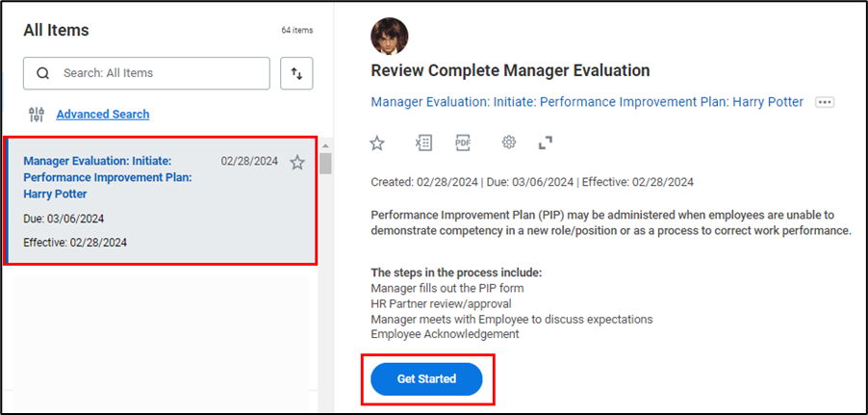Star the Manager Evaluation inbox item
This screenshot has height=415, width=868.
click(x=297, y=163)
